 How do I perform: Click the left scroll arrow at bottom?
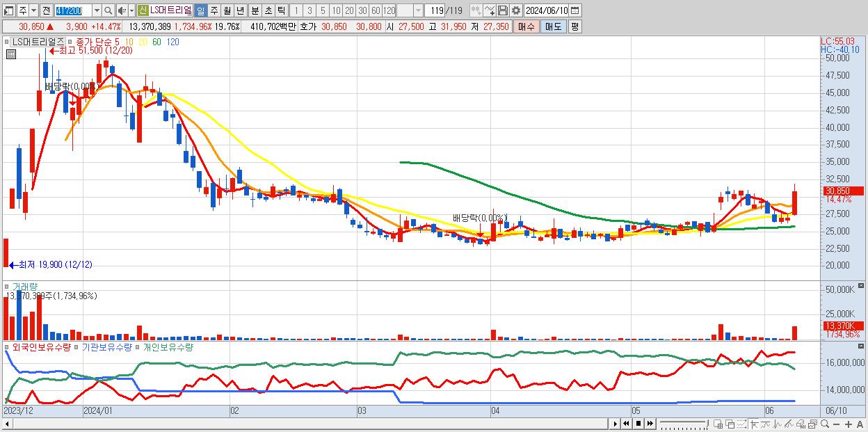pyautogui.click(x=7, y=424)
